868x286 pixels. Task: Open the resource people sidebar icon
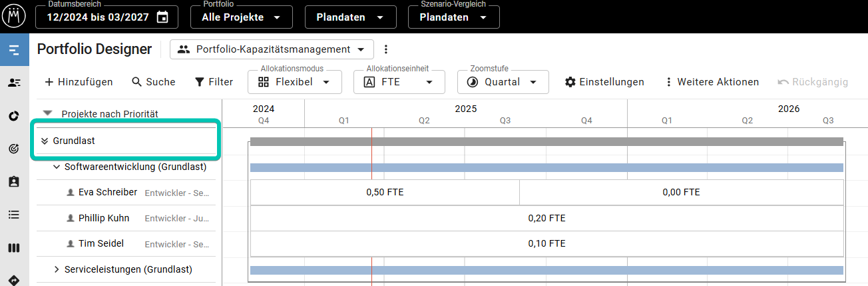(x=14, y=83)
